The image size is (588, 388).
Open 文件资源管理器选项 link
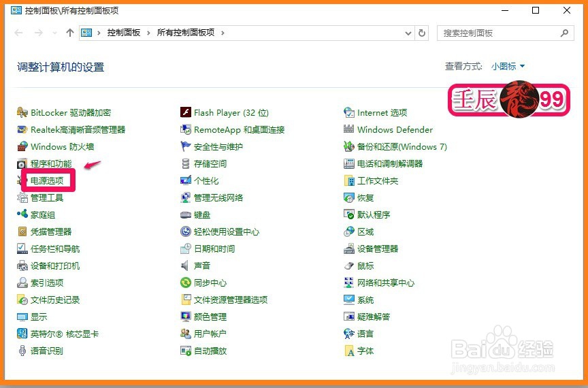pos(231,300)
